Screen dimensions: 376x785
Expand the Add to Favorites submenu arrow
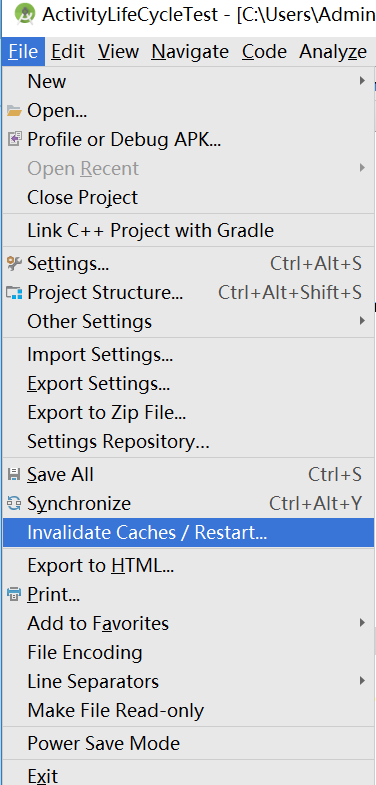(x=362, y=623)
